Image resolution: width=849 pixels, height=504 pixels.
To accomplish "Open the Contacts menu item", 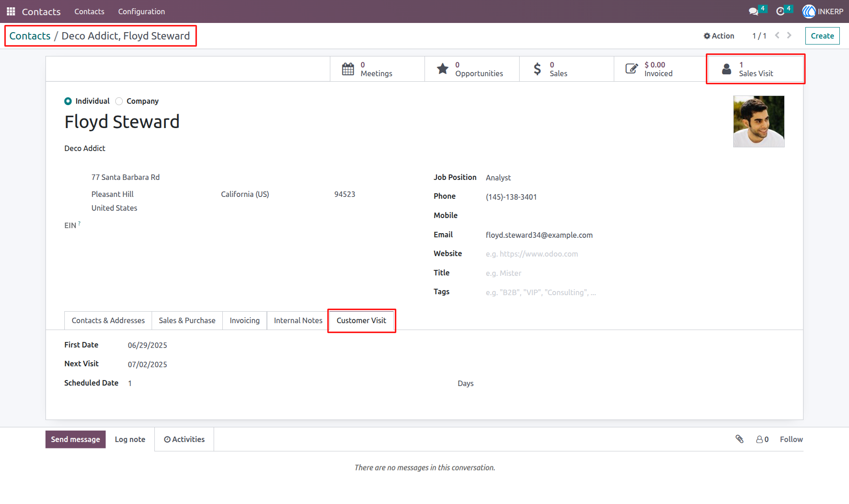I will pos(89,11).
